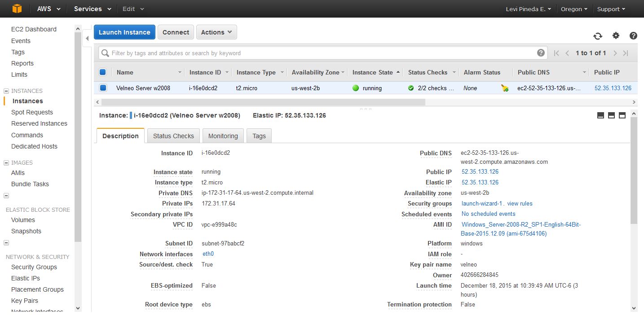Click the table horizontal scrollbar

click(263, 102)
